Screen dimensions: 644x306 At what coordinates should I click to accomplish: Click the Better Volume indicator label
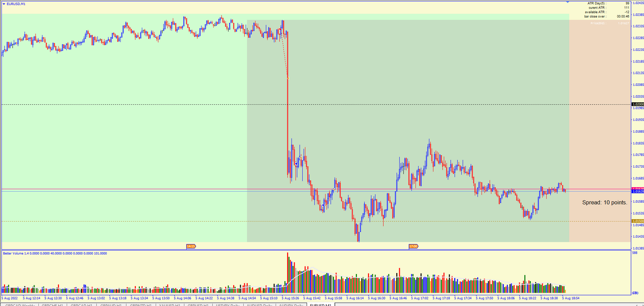(55, 253)
